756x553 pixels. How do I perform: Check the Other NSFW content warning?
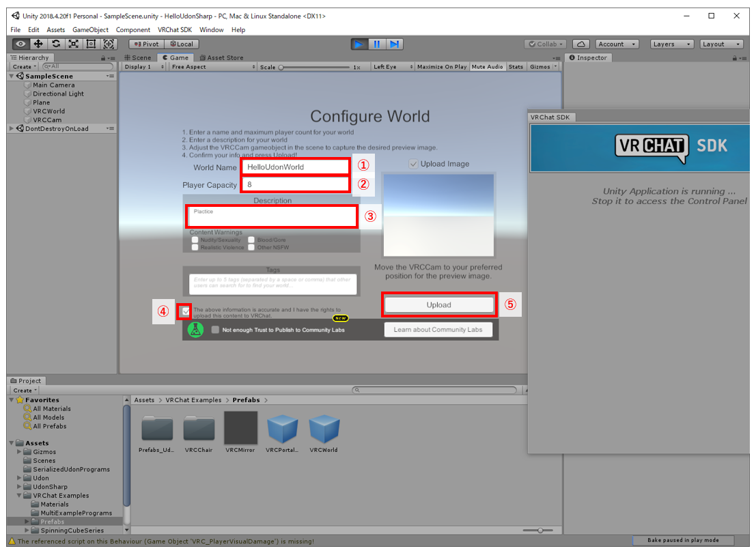click(251, 247)
